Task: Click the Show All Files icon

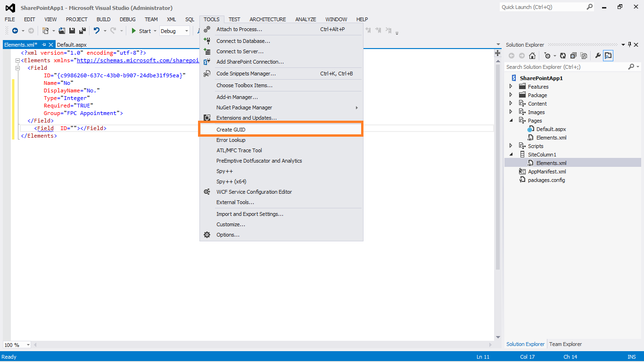Action: 584,56
